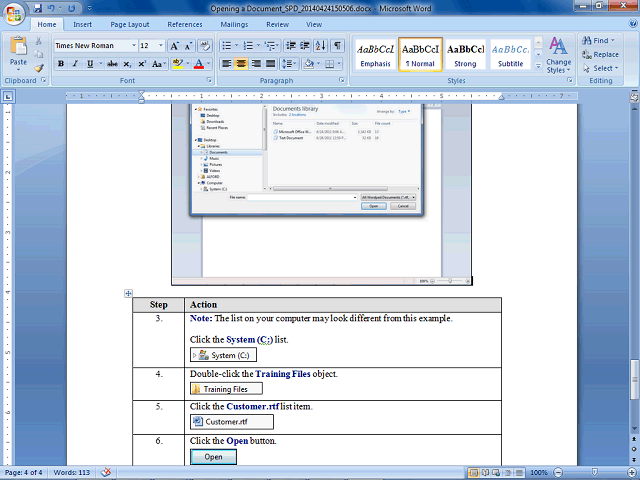Image resolution: width=640 pixels, height=480 pixels.
Task: Show or hide paragraph marks
Action: click(x=337, y=46)
